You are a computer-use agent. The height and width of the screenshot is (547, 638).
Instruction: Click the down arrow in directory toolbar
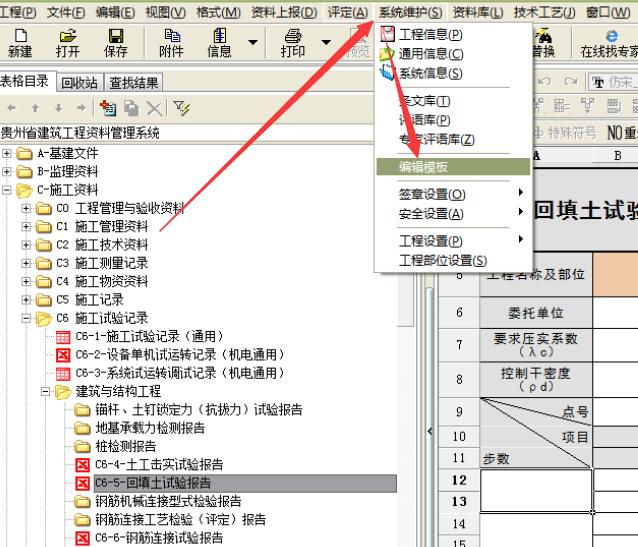click(x=59, y=108)
